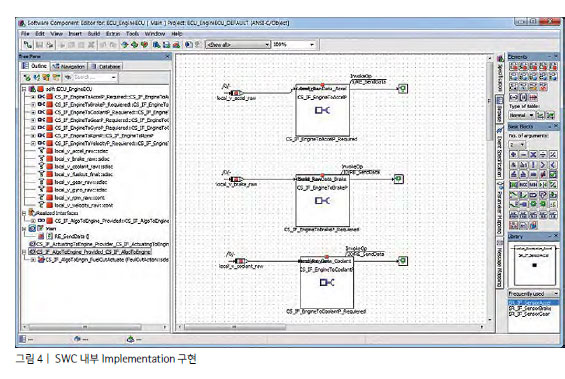Select the AND (&) logic block
This screenshot has width=565, height=379.
513,165
